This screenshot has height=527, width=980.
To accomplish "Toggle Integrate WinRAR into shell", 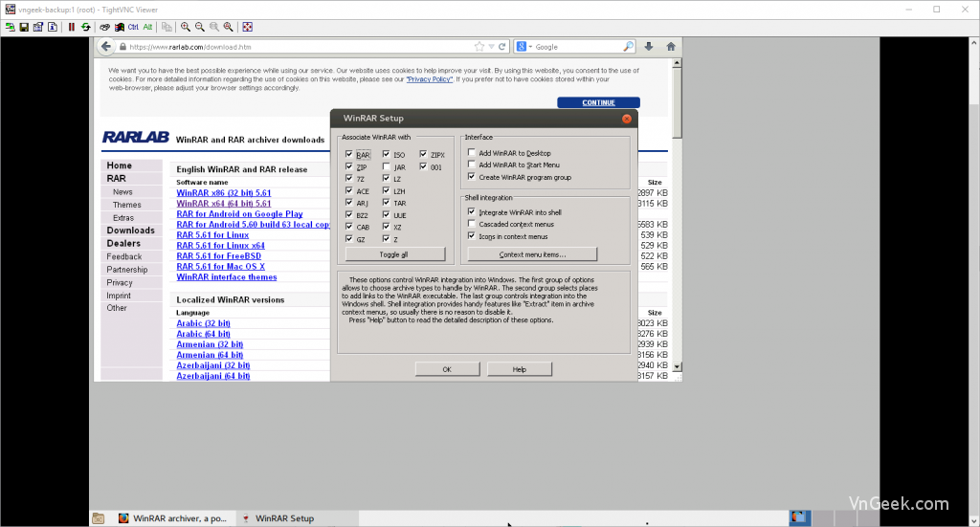I will pos(472,211).
